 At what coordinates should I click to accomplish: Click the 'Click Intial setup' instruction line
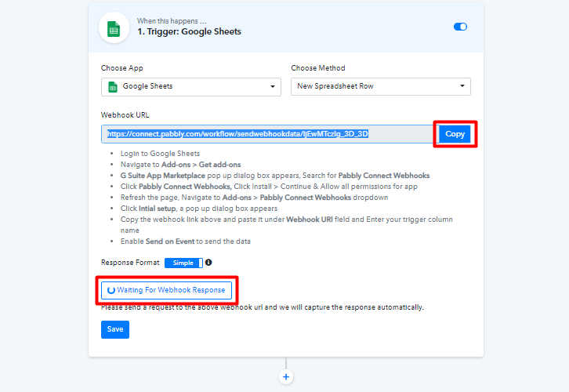tap(199, 209)
